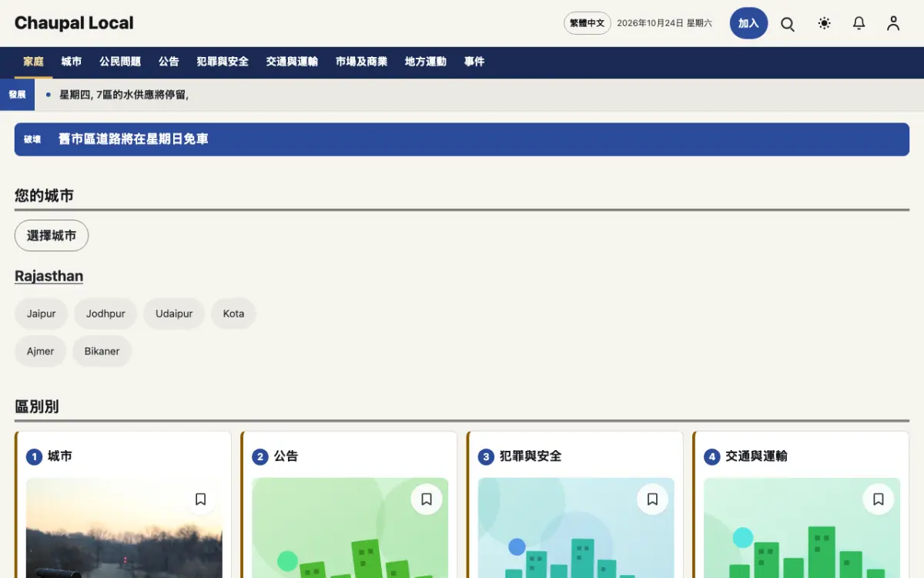This screenshot has width=924, height=578.
Task: Click the 加入 join button
Action: point(749,23)
